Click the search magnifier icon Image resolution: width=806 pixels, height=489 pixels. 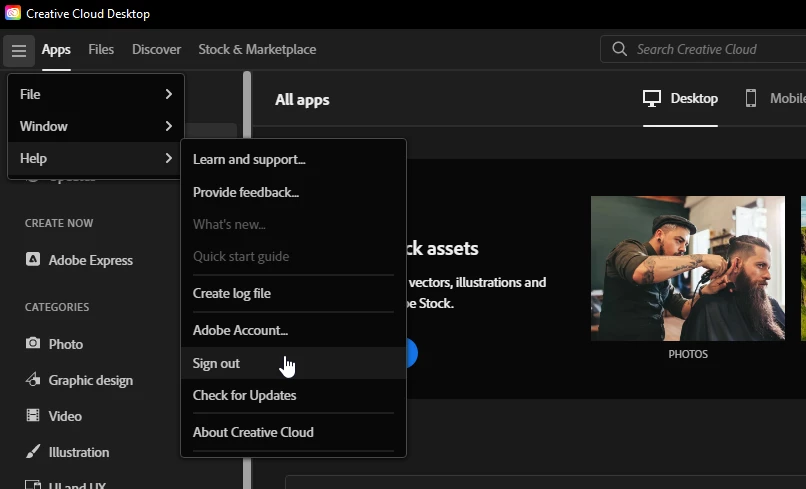619,49
